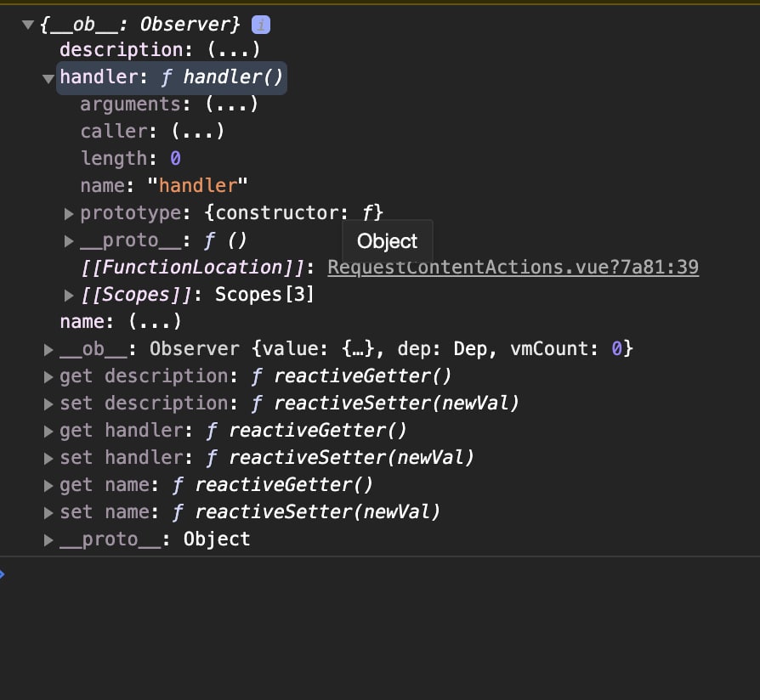Expand the set name reactiveSetter arrow
The height and width of the screenshot is (700, 760).
[48, 512]
